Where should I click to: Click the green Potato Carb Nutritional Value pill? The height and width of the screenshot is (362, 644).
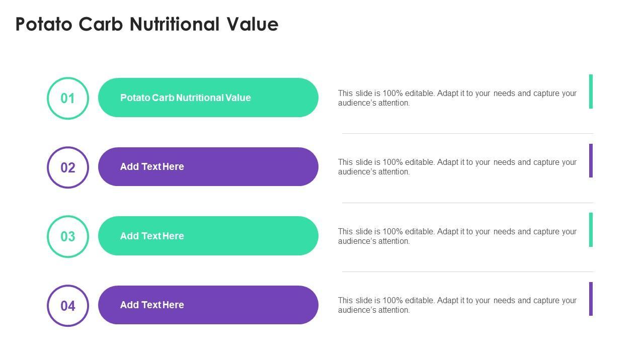pos(208,98)
